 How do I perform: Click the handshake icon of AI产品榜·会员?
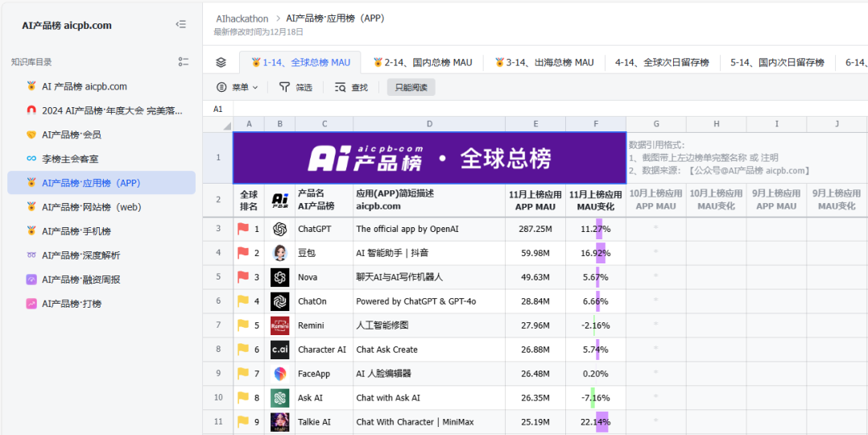click(x=31, y=135)
